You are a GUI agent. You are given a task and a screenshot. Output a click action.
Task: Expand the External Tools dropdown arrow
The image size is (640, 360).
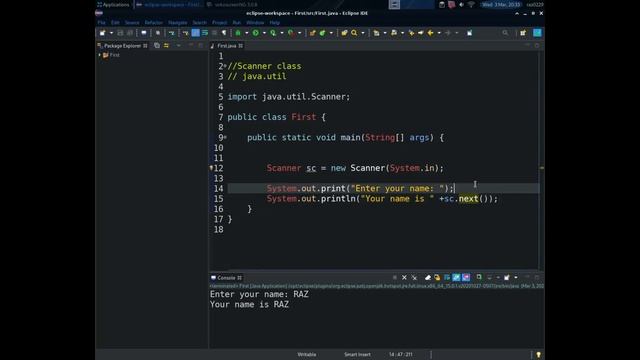pos(299,33)
